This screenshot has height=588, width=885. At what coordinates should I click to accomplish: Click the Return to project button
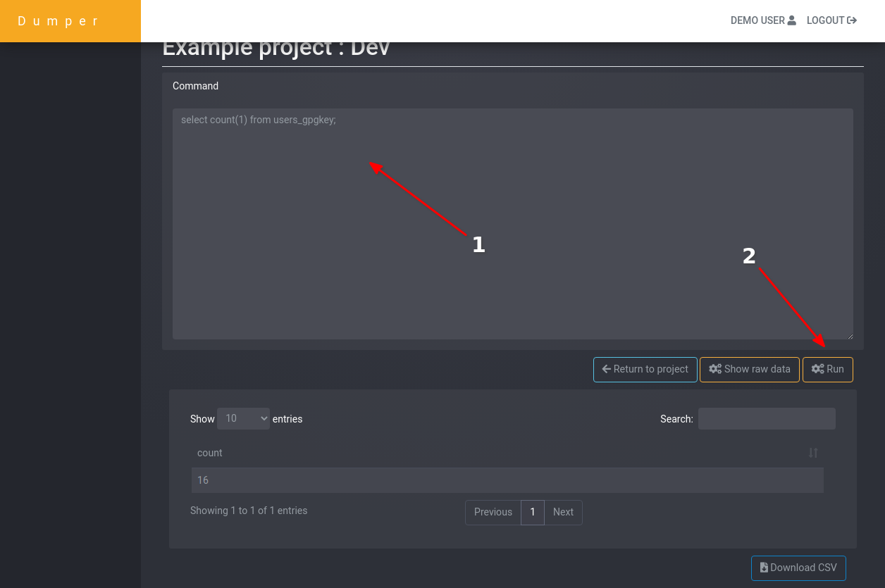pyautogui.click(x=645, y=369)
